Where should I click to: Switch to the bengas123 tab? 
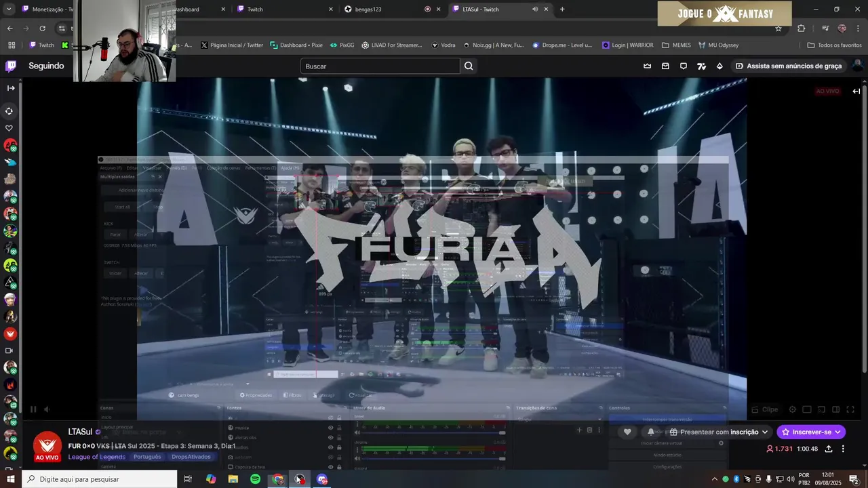click(392, 9)
